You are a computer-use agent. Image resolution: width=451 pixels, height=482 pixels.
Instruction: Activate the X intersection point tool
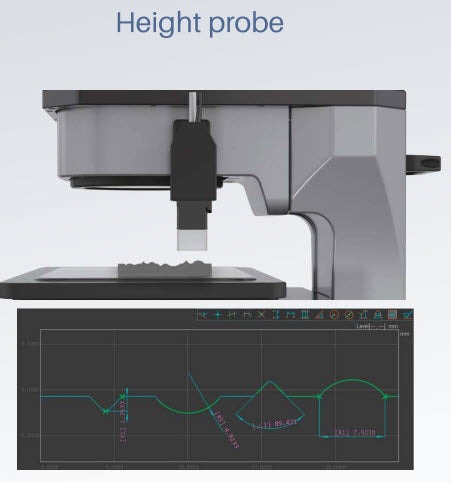[x=262, y=314]
